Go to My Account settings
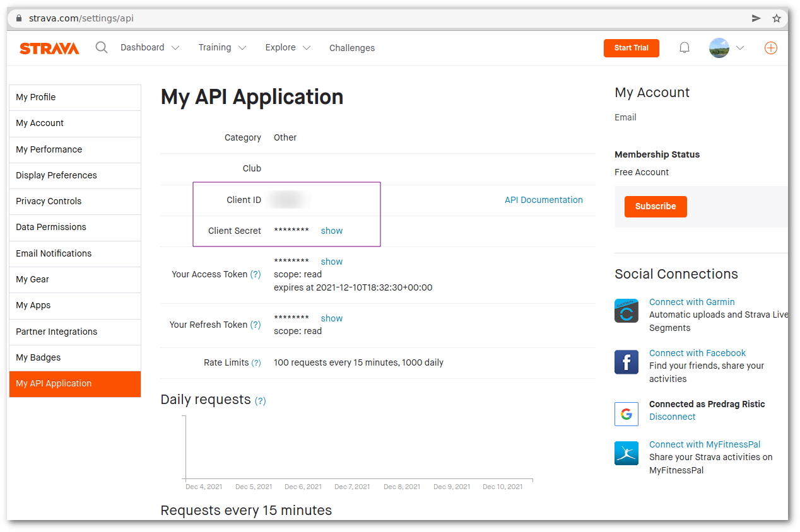Image resolution: width=800 pixels, height=532 pixels. pos(75,124)
